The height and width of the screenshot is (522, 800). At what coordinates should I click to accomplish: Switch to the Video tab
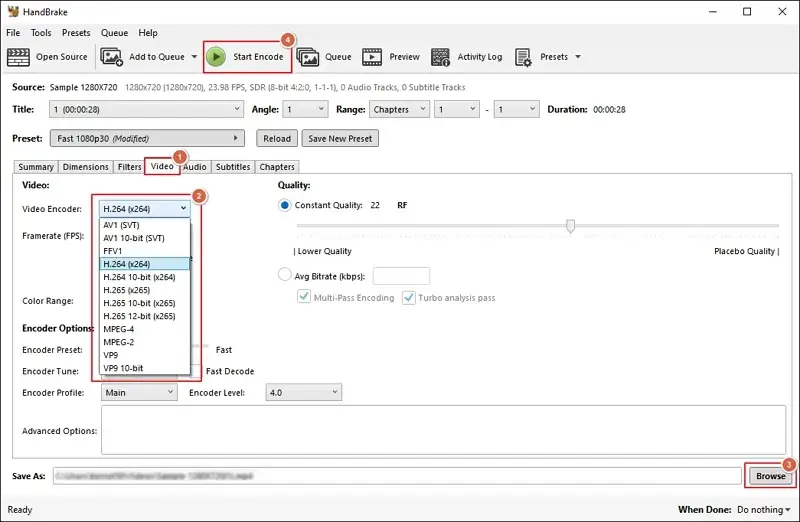click(x=162, y=166)
